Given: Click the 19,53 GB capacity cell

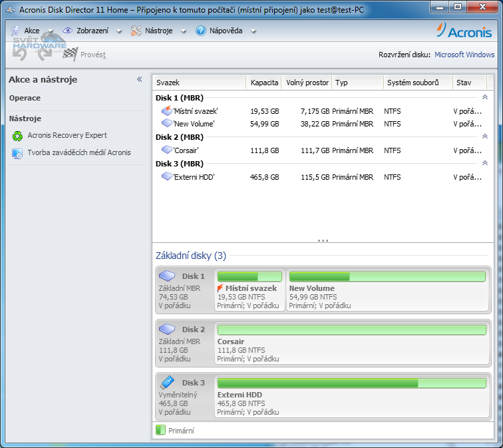Looking at the screenshot, I should (x=265, y=111).
